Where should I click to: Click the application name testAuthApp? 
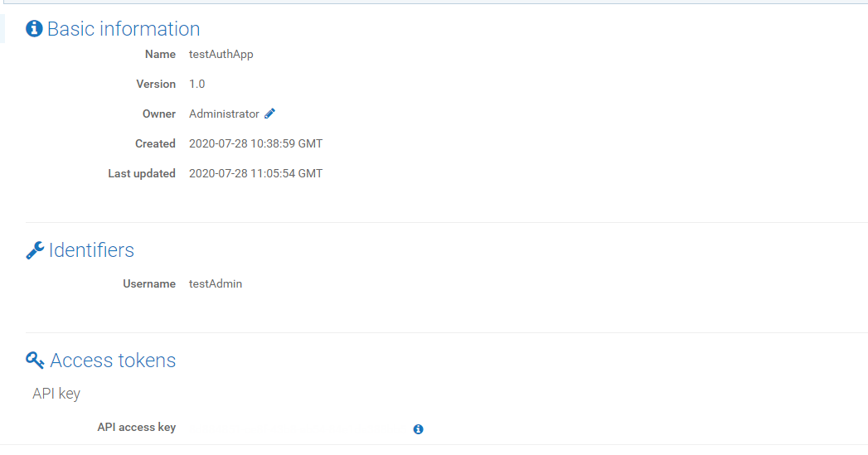(221, 54)
